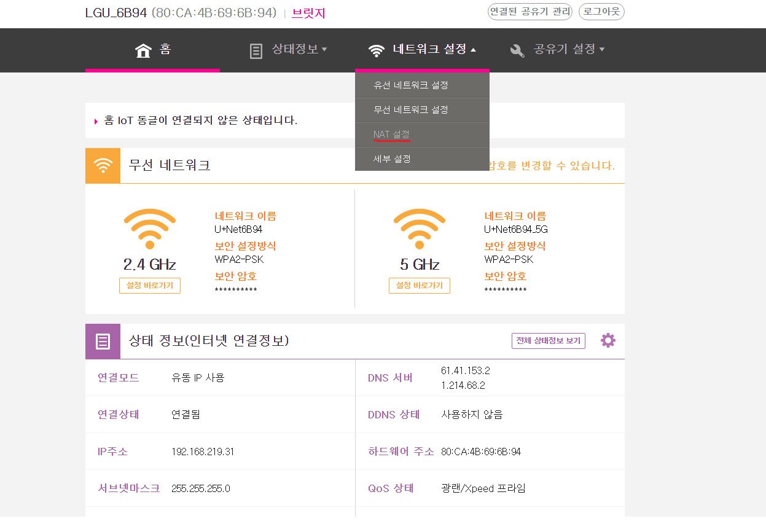The image size is (766, 532).
Task: Click the orange wireless network header icon
Action: 103,165
